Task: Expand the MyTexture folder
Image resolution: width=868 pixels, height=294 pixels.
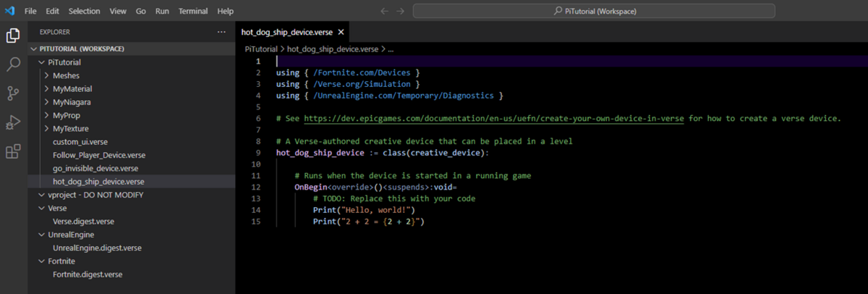Action: (132, 129)
